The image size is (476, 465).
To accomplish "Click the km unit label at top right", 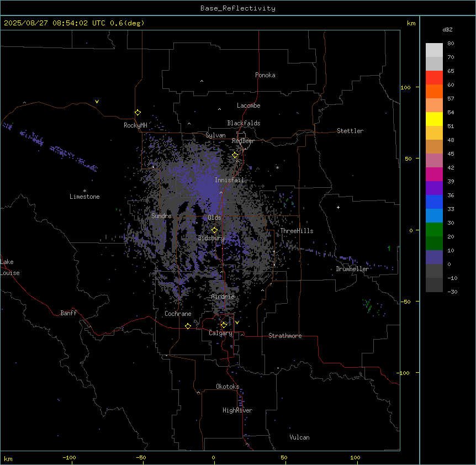I will (x=411, y=23).
